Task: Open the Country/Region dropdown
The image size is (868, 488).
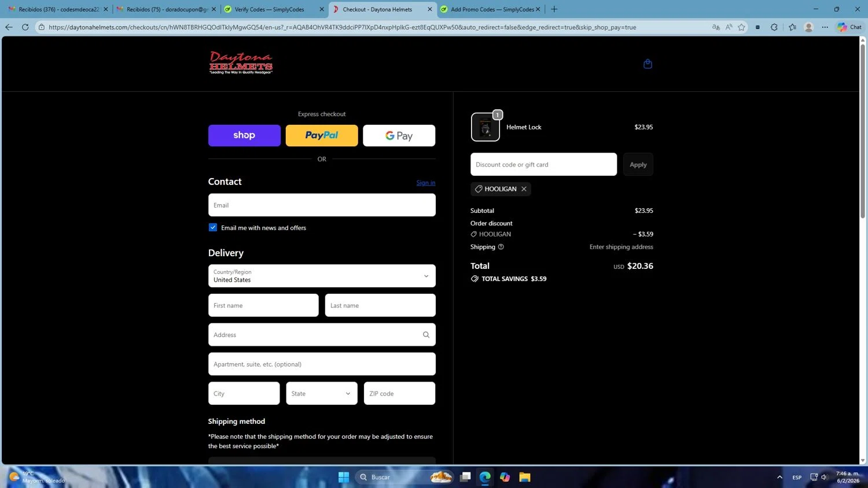Action: pos(322,276)
